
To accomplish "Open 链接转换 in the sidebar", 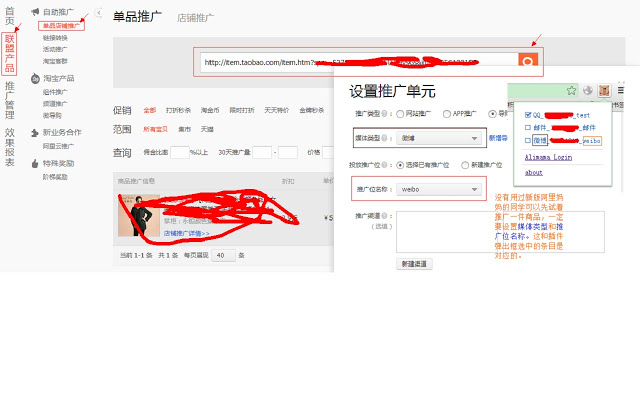I will (x=55, y=38).
